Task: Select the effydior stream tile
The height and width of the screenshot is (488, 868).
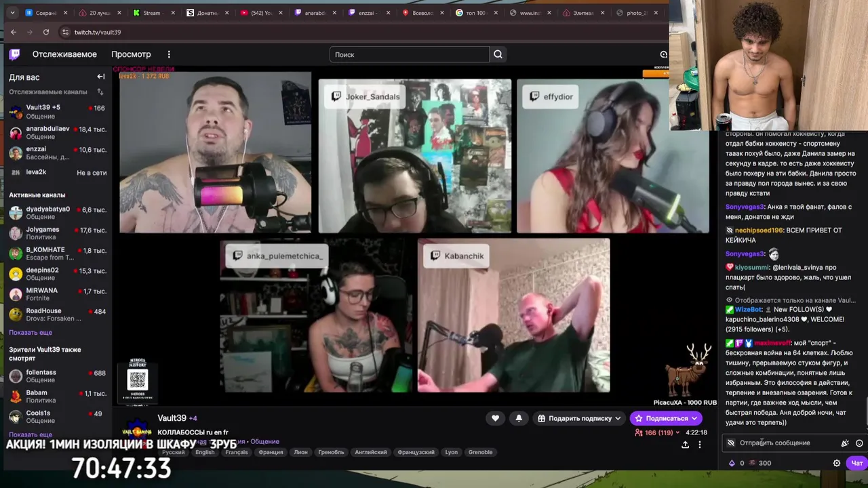Action: pos(613,156)
